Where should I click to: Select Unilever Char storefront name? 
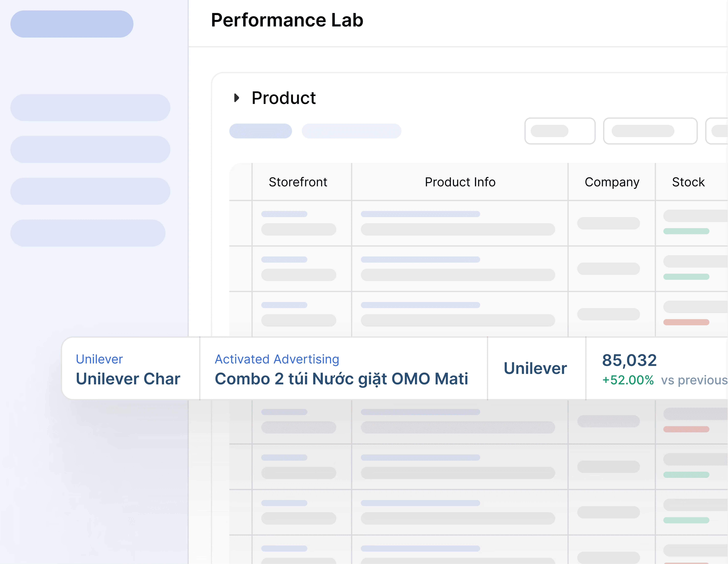click(x=128, y=379)
